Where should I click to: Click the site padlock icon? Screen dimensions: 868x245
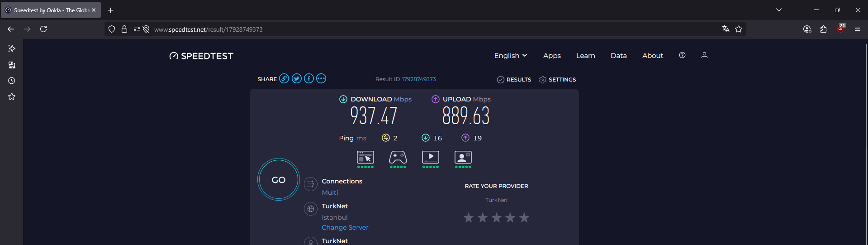[124, 29]
